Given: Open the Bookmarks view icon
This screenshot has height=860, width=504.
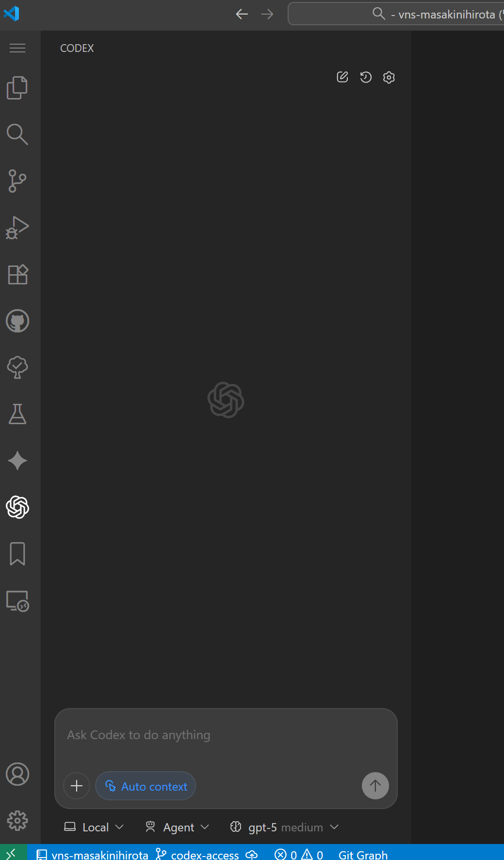Looking at the screenshot, I should (17, 554).
